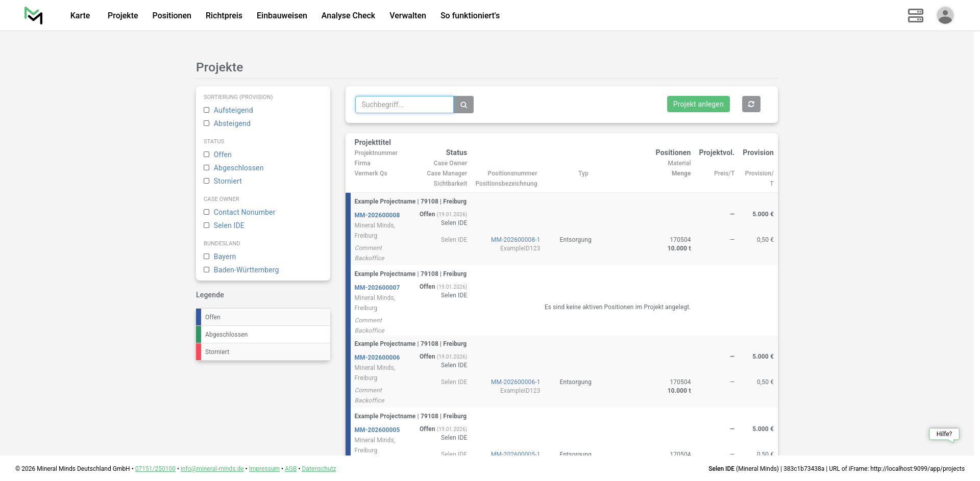Enable the Aufsteigend sorting checkbox
Image resolution: width=980 pixels, height=481 pixels.
(207, 110)
